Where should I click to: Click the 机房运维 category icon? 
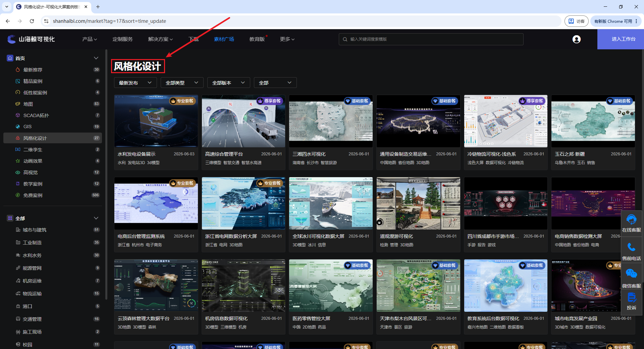18,281
